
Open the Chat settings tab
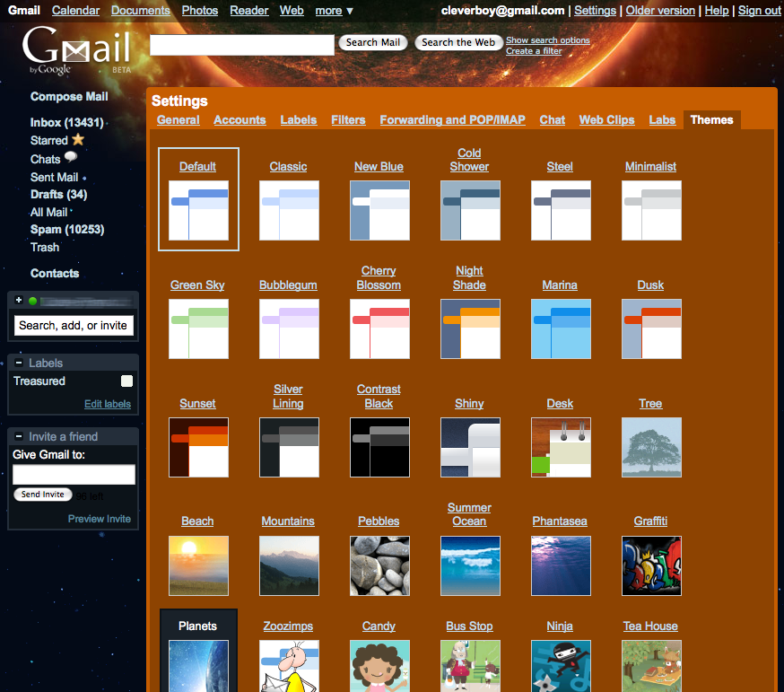[552, 120]
